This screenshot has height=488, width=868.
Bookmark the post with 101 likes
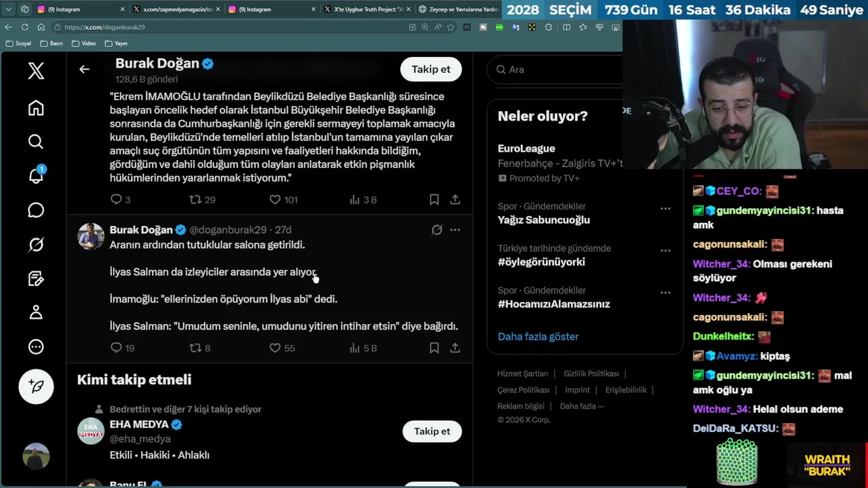434,199
